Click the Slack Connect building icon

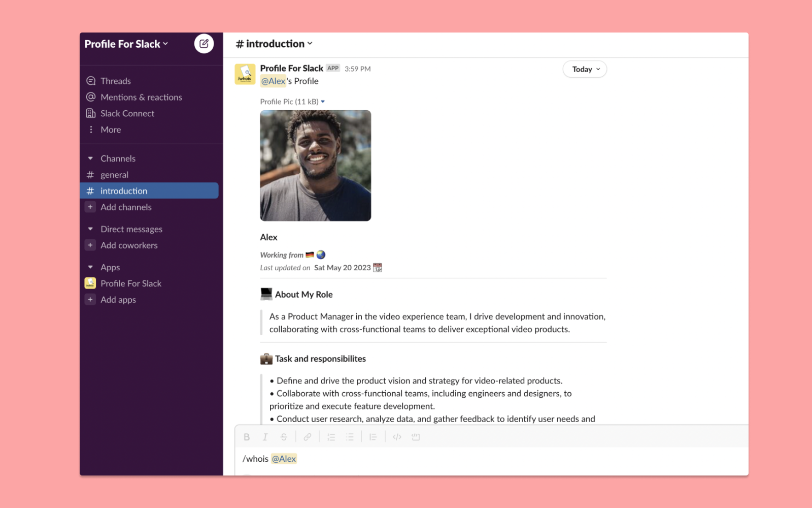91,113
